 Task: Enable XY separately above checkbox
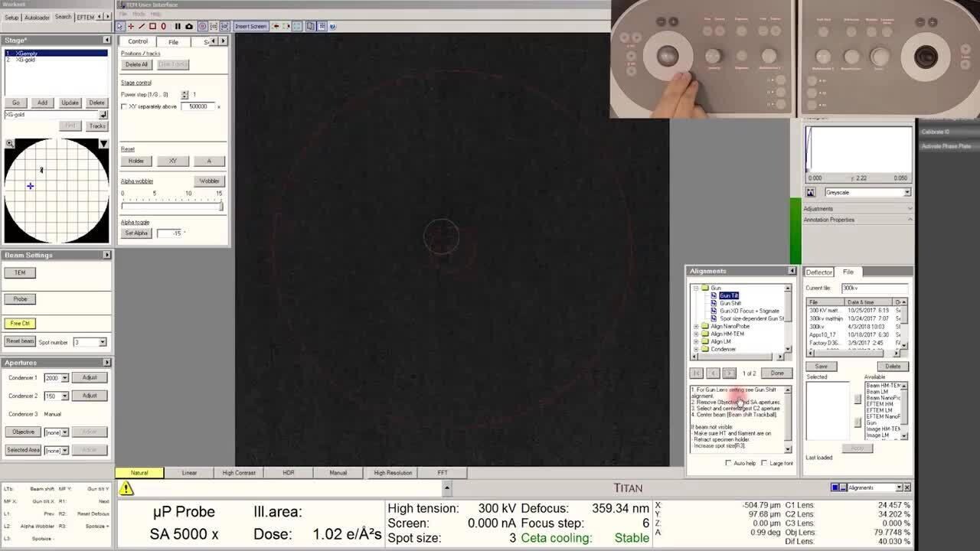point(124,106)
